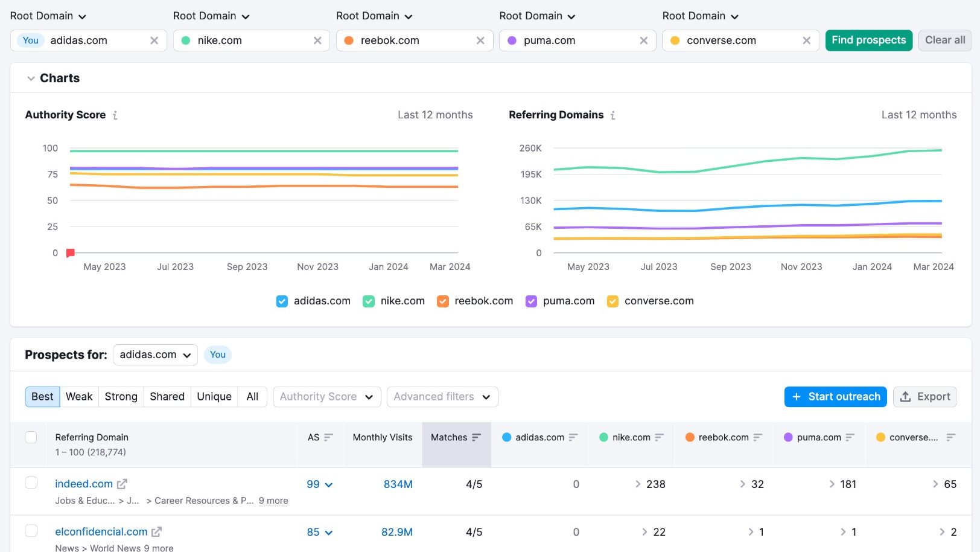Image resolution: width=980 pixels, height=552 pixels.
Task: Expand nike.com backlinks 238 for indeed.com
Action: click(651, 484)
